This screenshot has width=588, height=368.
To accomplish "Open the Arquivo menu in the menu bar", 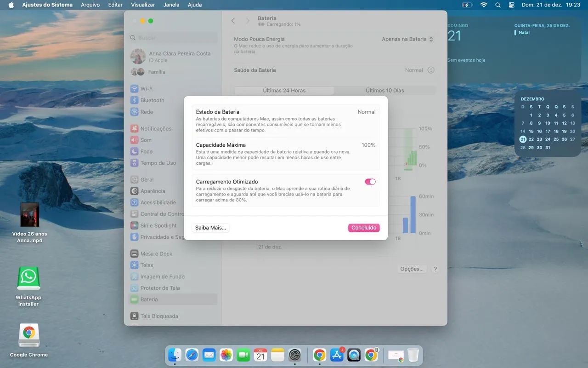I will pyautogui.click(x=90, y=5).
